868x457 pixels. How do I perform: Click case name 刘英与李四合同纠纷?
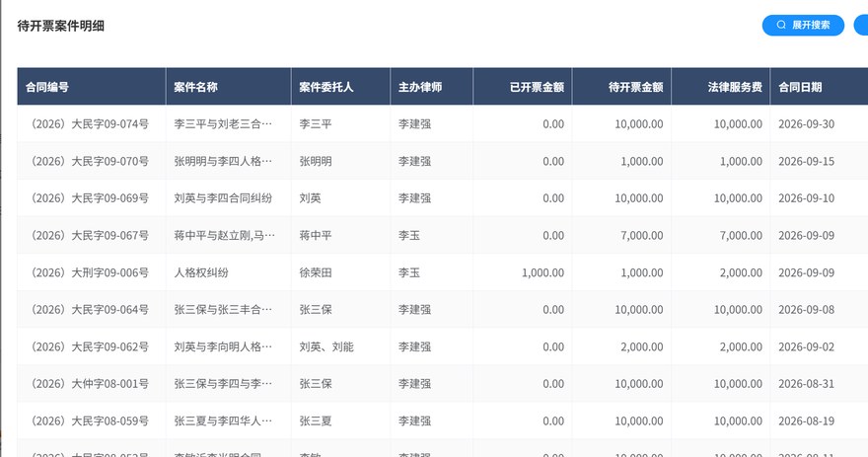click(x=223, y=198)
